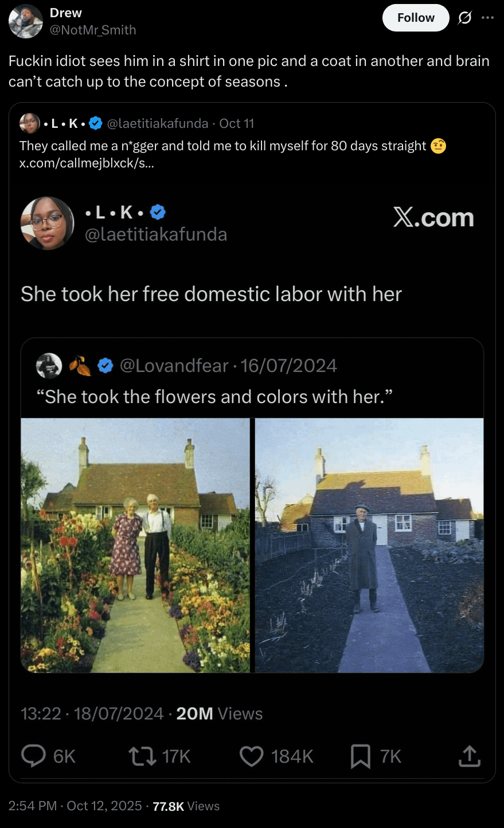Click the @Lovandfear handle in the nested tweet
The height and width of the screenshot is (828, 504).
pyautogui.click(x=174, y=365)
